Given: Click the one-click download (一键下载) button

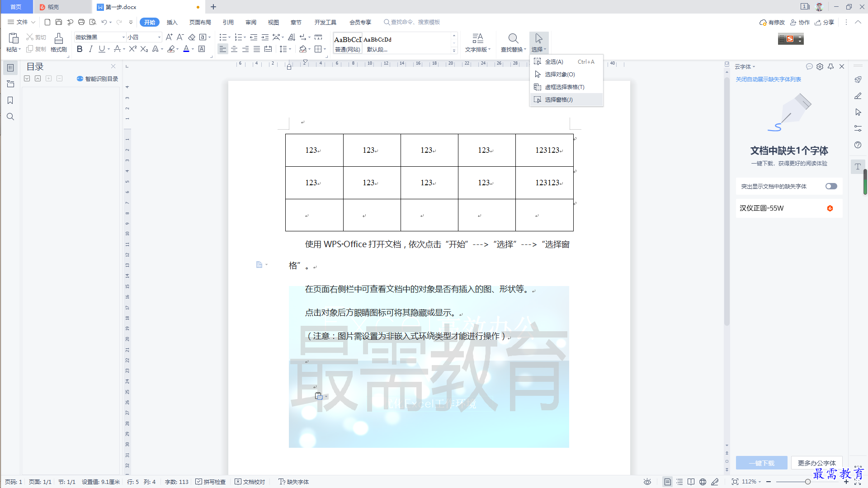Looking at the screenshot, I should [x=761, y=463].
